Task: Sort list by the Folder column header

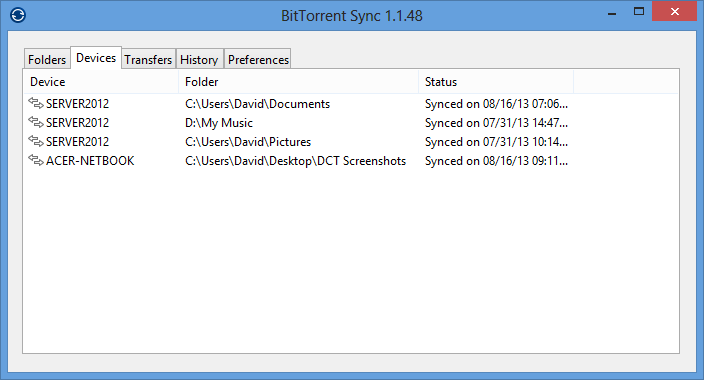Action: coord(299,82)
